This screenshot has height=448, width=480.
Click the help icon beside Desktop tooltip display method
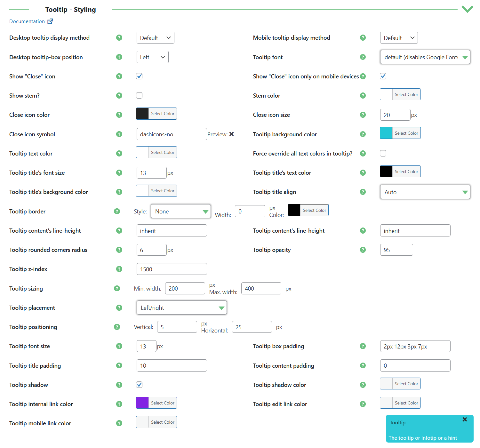(x=119, y=37)
